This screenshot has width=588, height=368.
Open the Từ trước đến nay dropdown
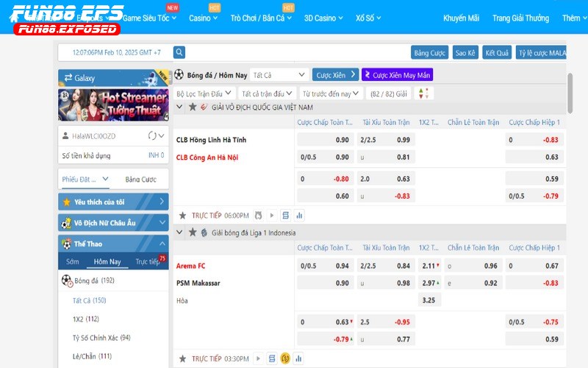(331, 93)
